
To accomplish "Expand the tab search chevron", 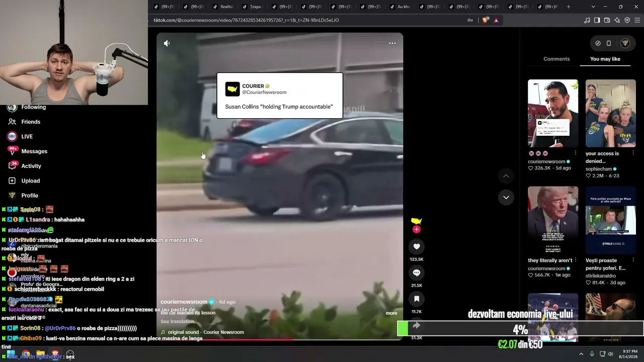I will click(593, 7).
